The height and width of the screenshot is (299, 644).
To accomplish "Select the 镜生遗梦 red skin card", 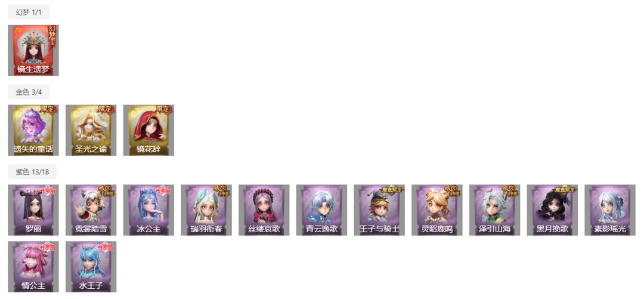I will [33, 50].
